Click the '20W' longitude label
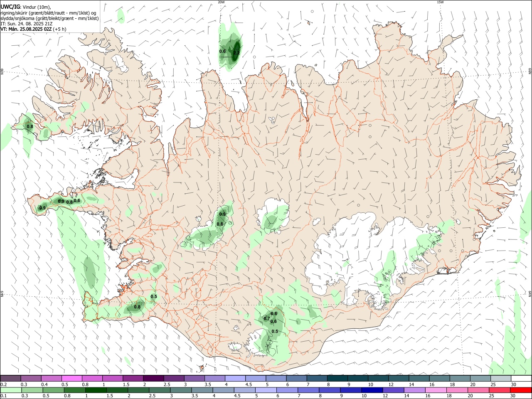 tap(221, 2)
